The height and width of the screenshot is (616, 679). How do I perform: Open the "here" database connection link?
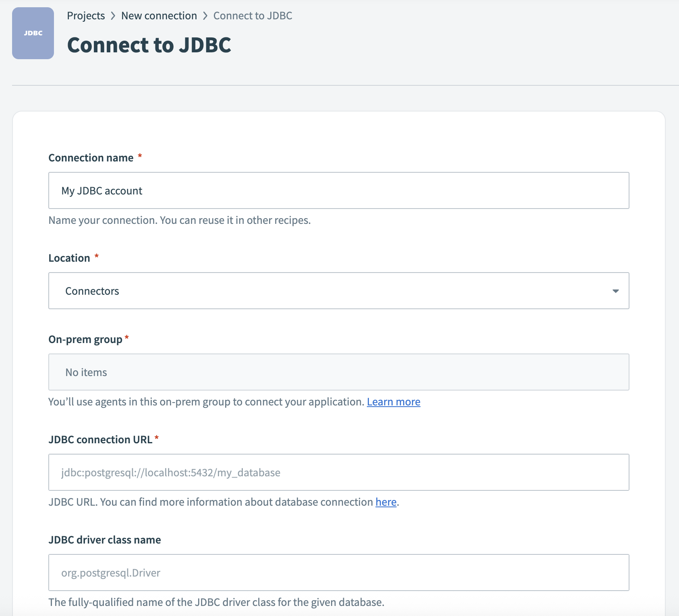[385, 502]
